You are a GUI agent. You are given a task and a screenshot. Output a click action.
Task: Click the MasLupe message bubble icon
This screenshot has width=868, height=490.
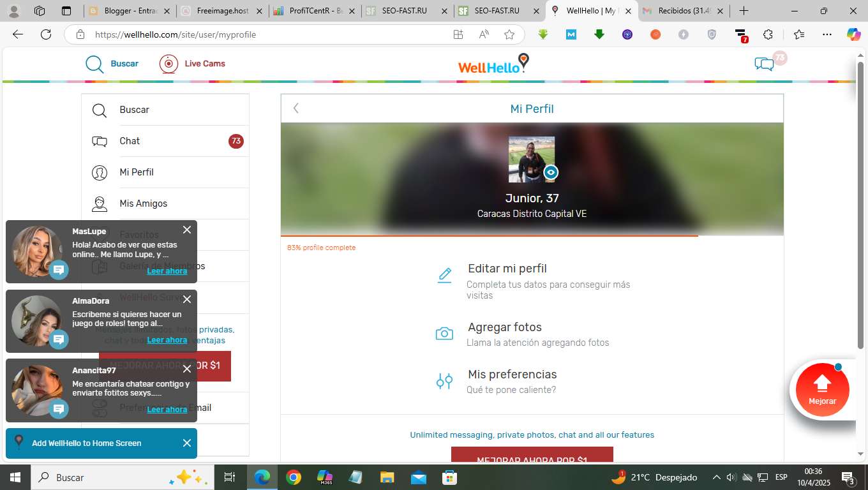(x=59, y=270)
